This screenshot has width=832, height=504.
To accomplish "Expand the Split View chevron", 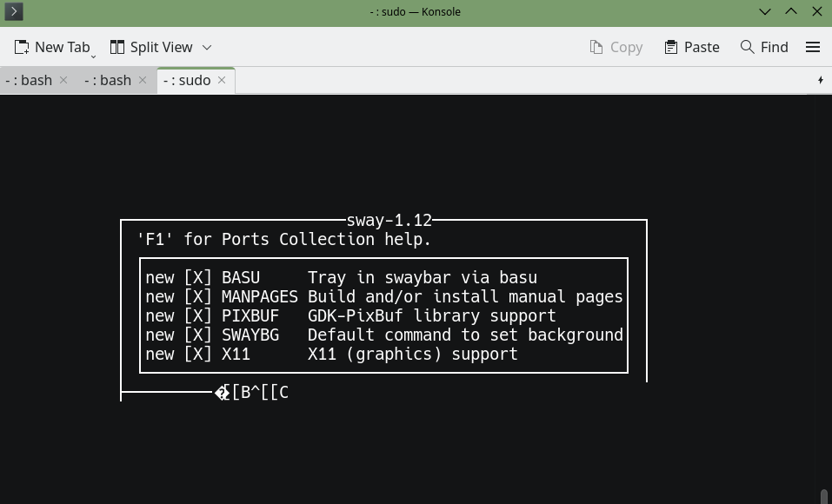I will [207, 47].
